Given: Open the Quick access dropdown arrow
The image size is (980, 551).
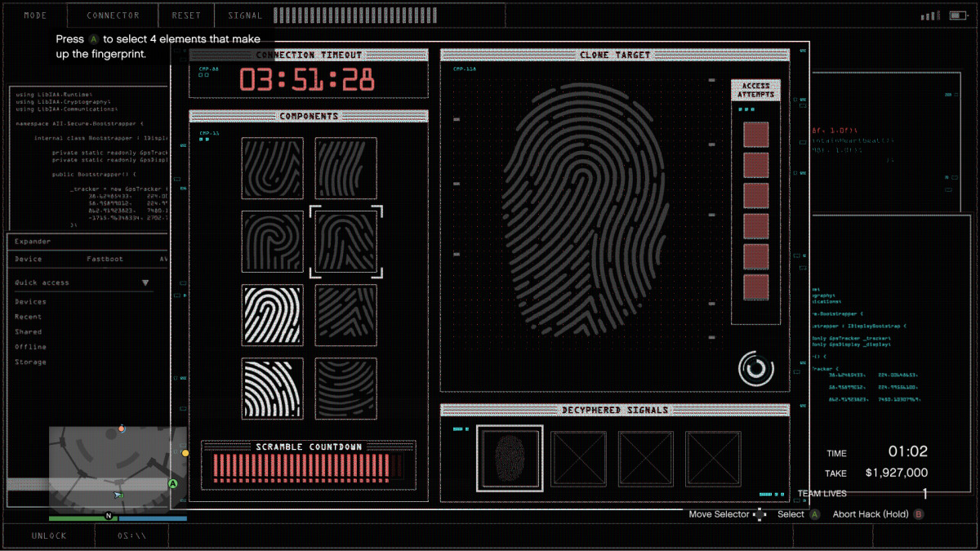Looking at the screenshot, I should point(145,283).
